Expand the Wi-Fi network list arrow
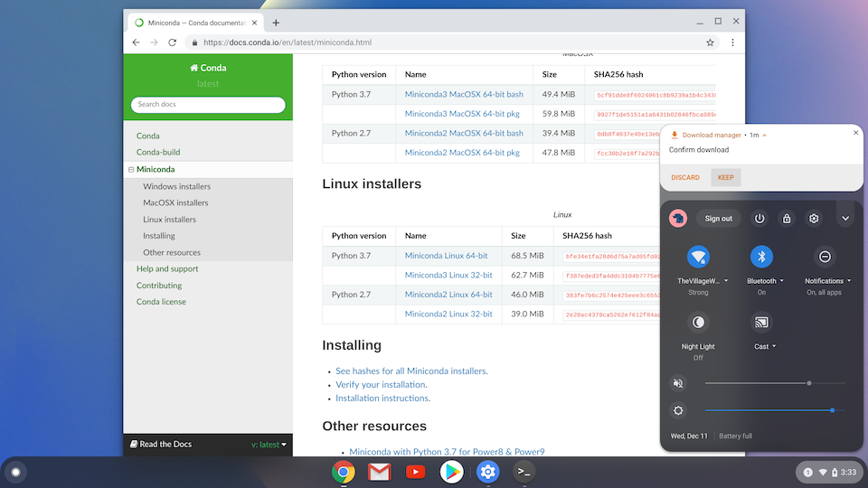Screen dimensions: 868x488 [726, 281]
